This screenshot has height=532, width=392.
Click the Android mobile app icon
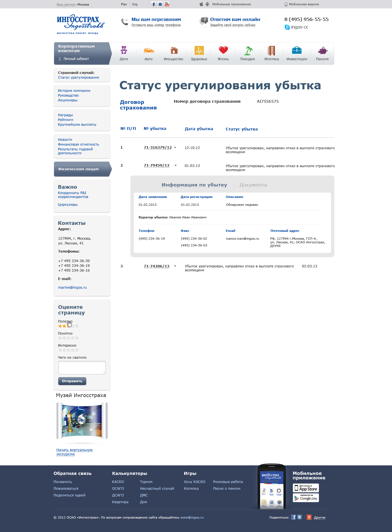207,4
